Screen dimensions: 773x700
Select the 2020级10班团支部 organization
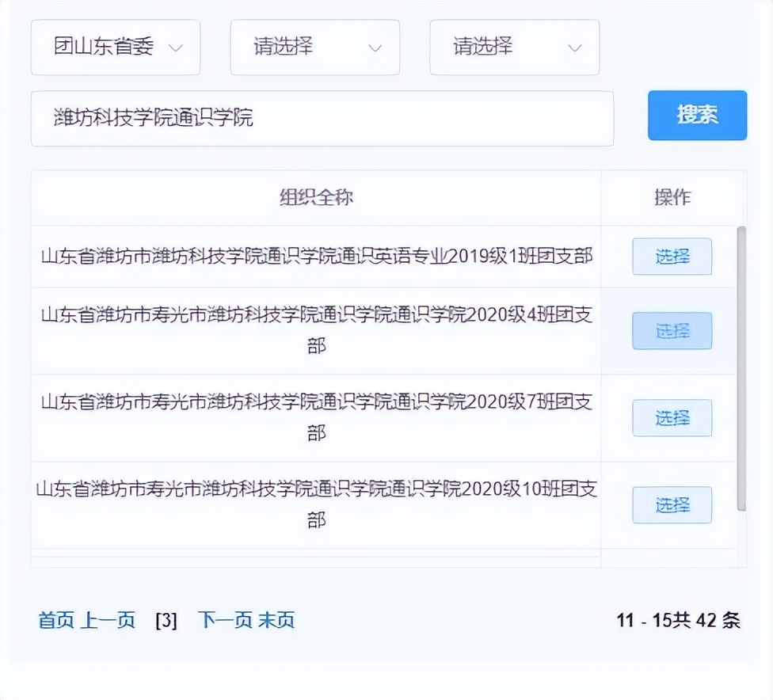pyautogui.click(x=672, y=505)
